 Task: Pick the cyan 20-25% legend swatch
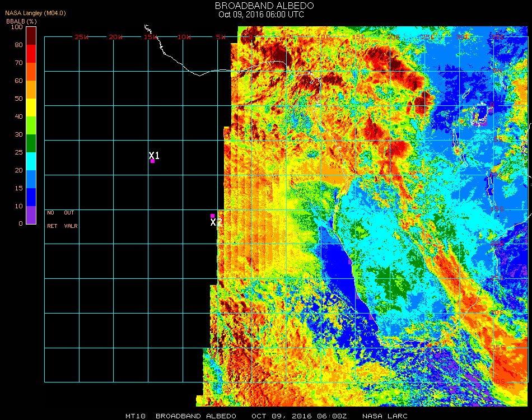click(31, 161)
